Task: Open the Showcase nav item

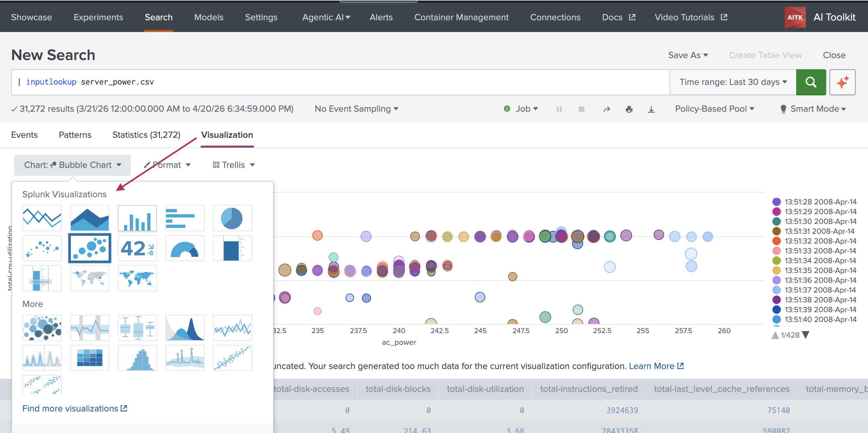Action: (x=31, y=17)
